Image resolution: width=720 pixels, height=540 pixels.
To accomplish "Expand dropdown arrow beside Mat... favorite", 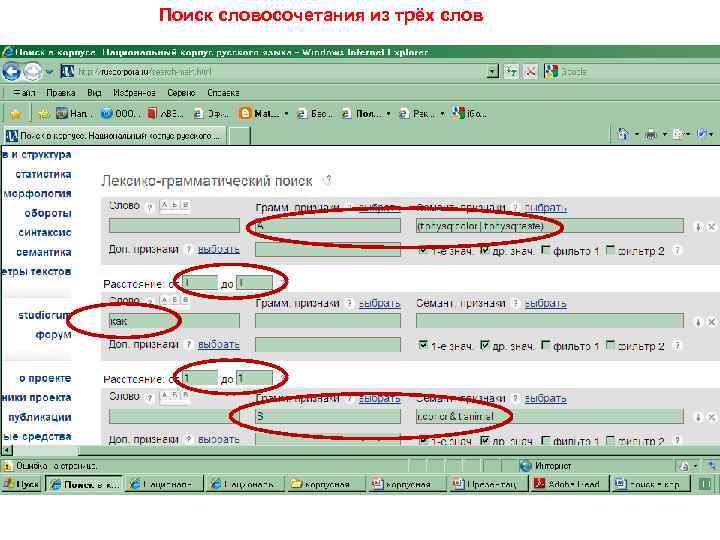I will (x=286, y=113).
